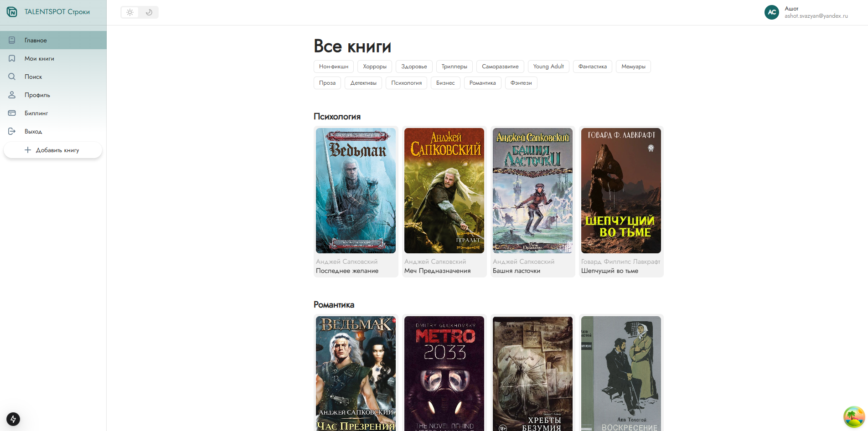Select the Детективы genre tag

coord(363,83)
